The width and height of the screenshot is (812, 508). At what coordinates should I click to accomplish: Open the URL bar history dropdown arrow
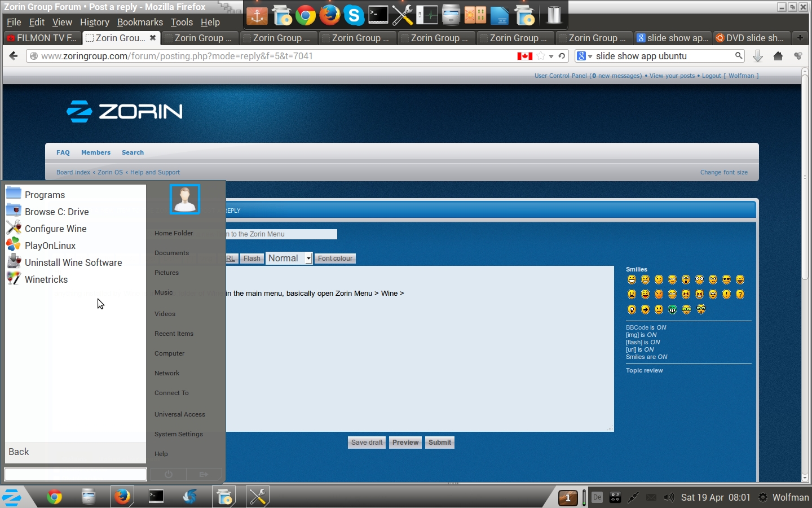coord(551,56)
